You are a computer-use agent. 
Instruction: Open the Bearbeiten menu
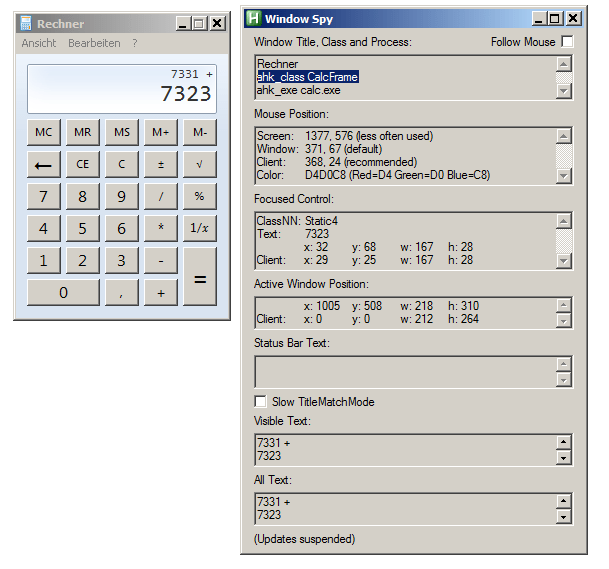point(94,43)
